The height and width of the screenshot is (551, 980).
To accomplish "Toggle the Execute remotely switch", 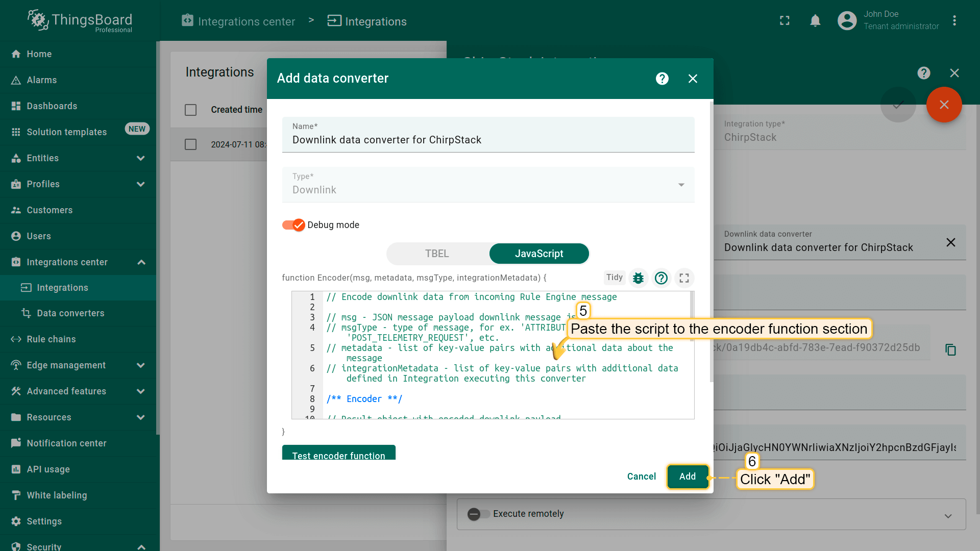I will [478, 514].
